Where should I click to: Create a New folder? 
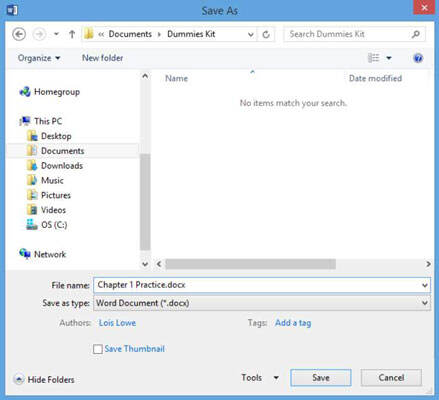(x=102, y=58)
